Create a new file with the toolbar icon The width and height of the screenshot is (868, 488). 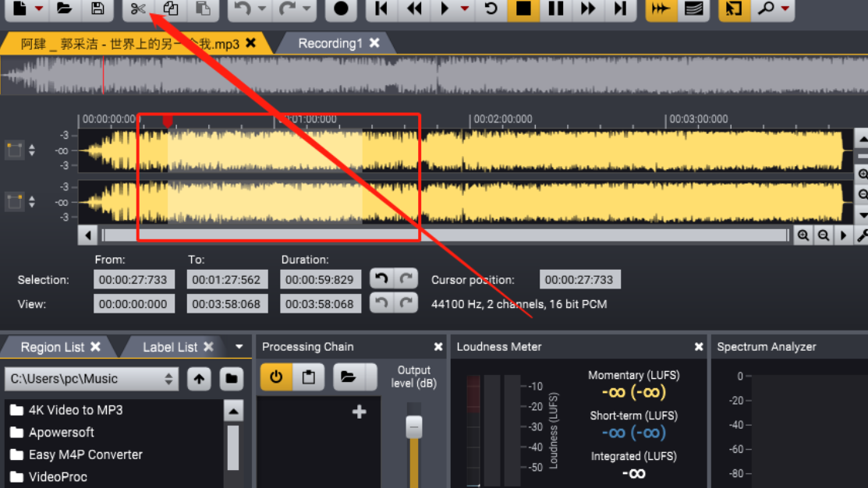[20, 9]
